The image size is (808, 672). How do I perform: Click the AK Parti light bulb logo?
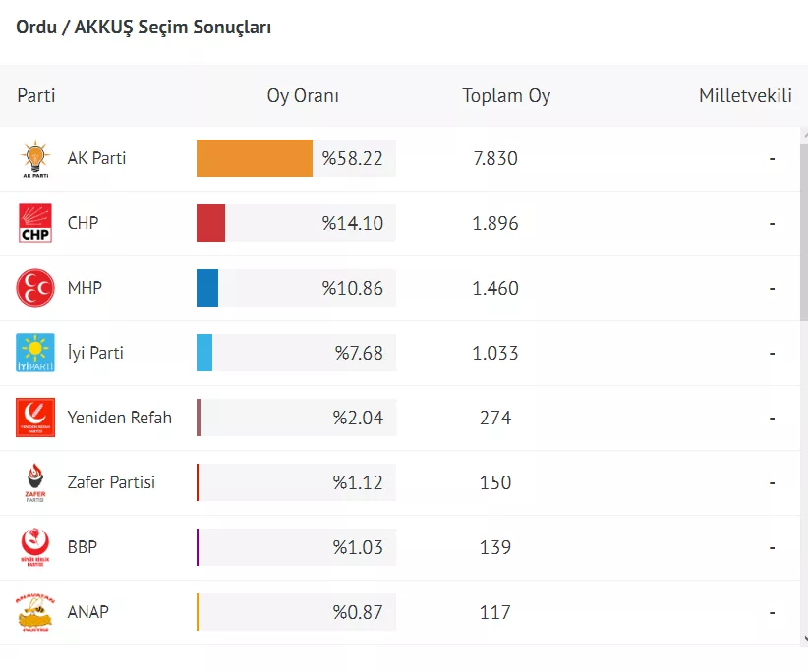[x=35, y=158]
